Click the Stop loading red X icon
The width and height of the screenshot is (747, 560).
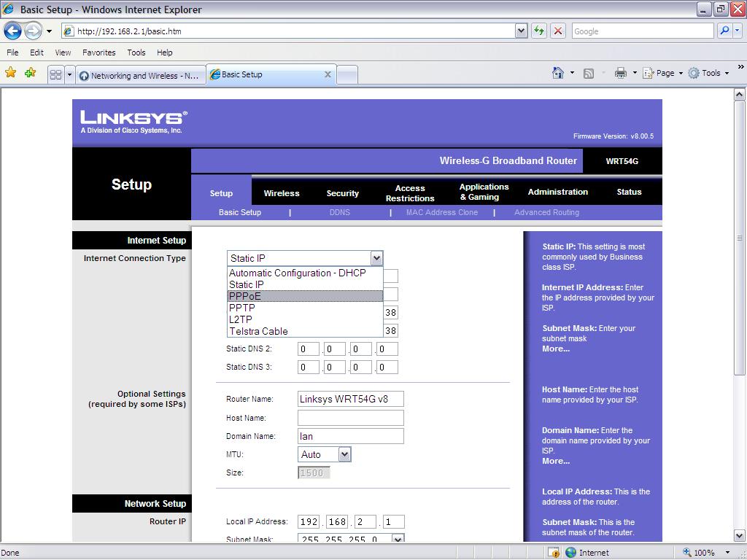coord(558,31)
